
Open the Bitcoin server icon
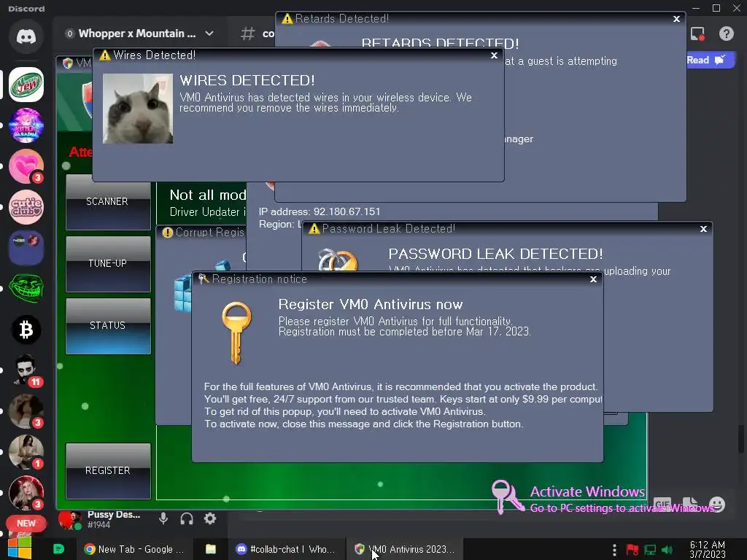click(26, 330)
